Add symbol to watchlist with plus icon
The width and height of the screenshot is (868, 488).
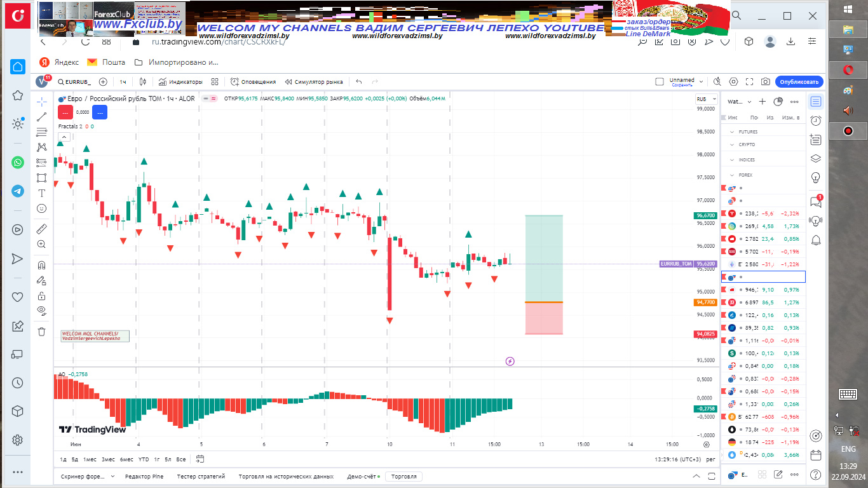pyautogui.click(x=763, y=102)
